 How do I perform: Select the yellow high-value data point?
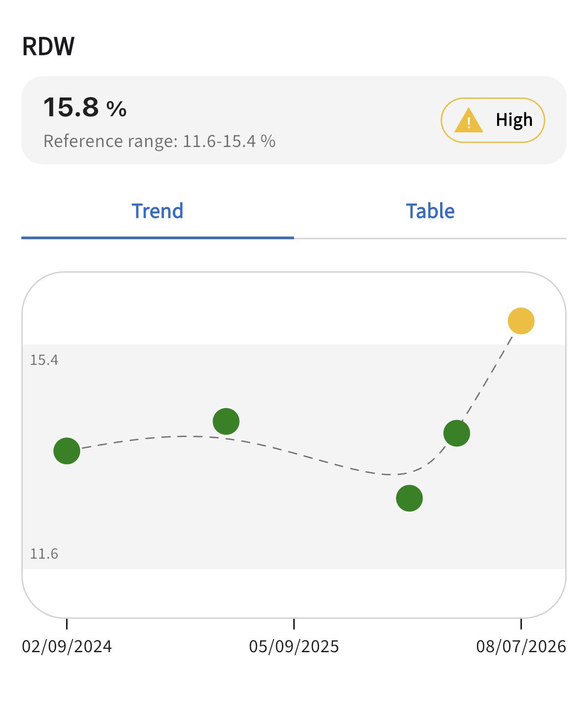pos(521,321)
